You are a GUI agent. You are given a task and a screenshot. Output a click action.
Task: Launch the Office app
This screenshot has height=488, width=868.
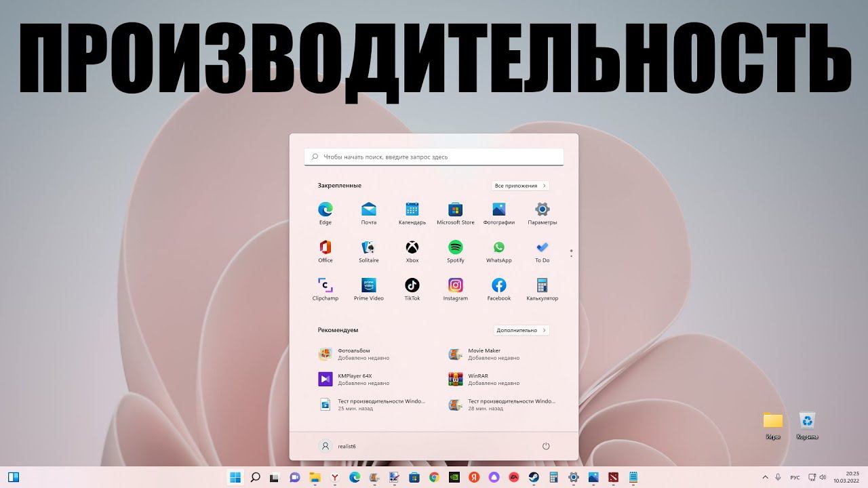325,251
